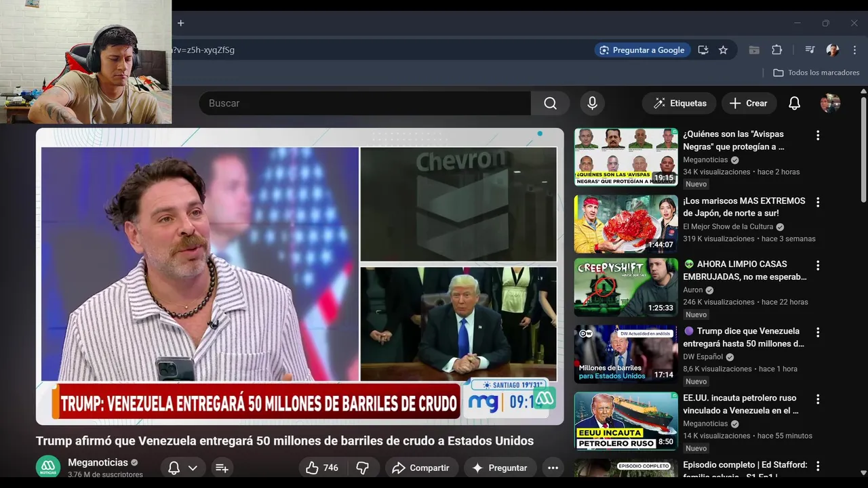The height and width of the screenshot is (488, 868).
Task: Click "14 K visualizaciones" text
Action: pos(716,436)
